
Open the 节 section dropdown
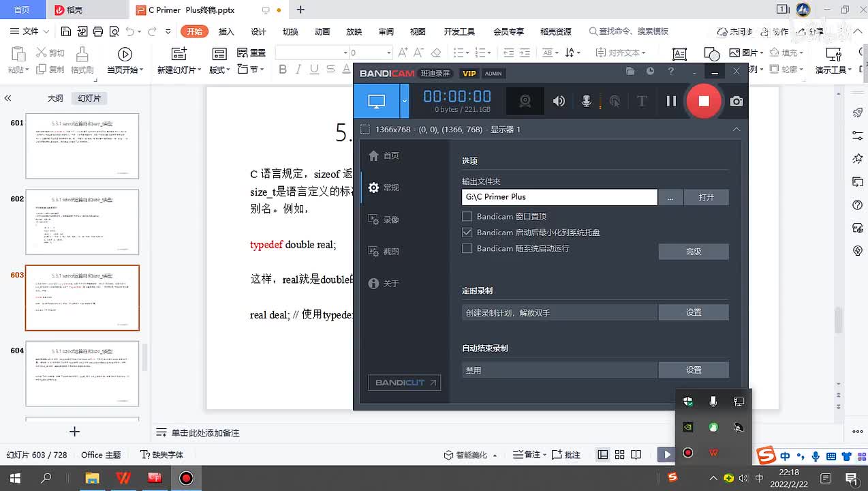[251, 69]
